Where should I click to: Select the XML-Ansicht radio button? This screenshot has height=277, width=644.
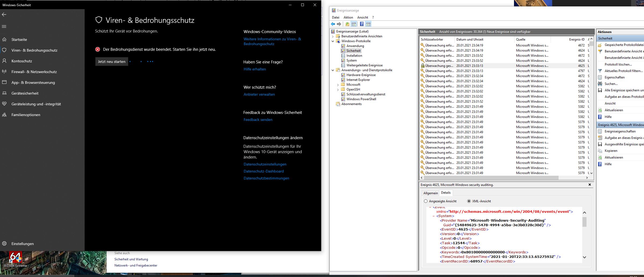(469, 201)
